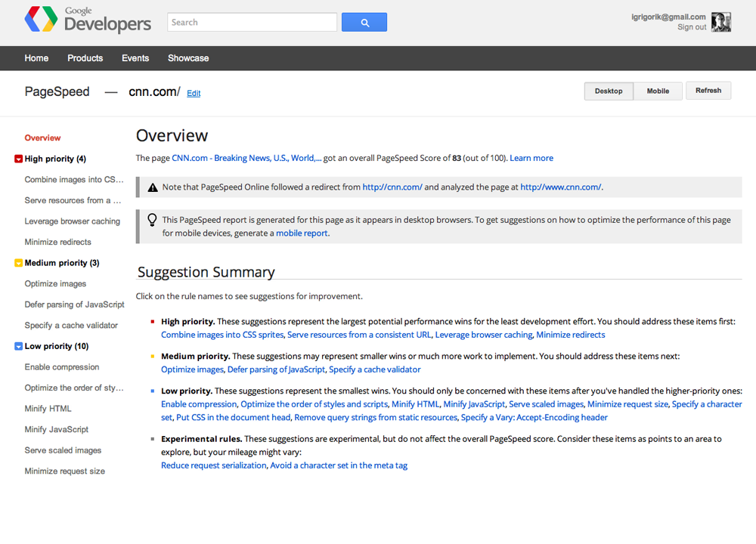Click the Google Developers logo
756x544 pixels.
88,20
